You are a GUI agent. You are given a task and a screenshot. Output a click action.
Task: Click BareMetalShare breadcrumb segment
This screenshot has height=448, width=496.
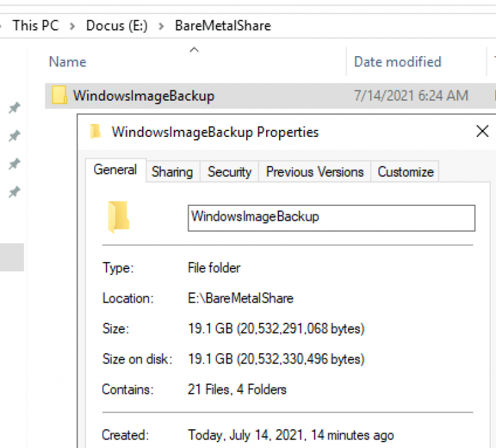(x=223, y=26)
